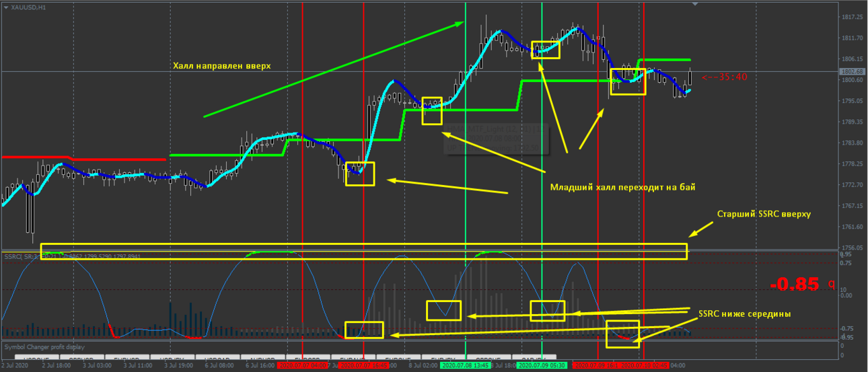This screenshot has width=868, height=372.
Task: Click the 1778.25 price scale value
Action: click(851, 163)
